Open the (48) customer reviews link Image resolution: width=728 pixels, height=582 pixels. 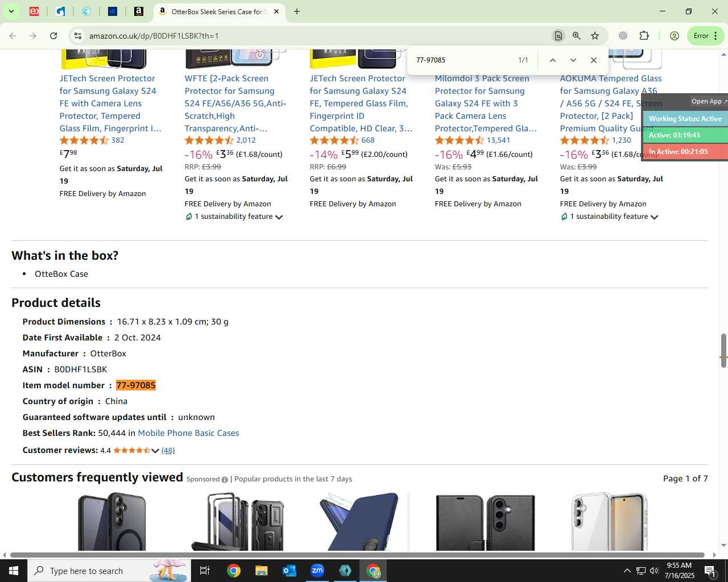pyautogui.click(x=168, y=451)
